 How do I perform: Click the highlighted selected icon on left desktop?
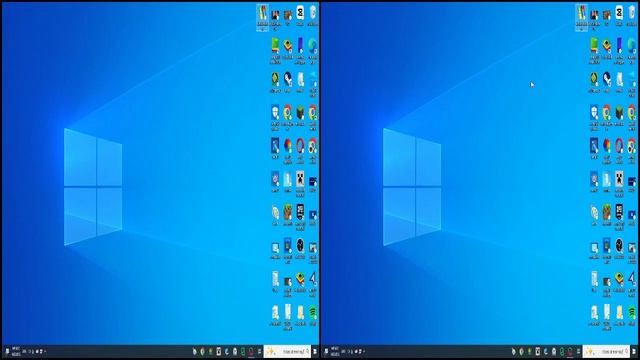[262, 18]
